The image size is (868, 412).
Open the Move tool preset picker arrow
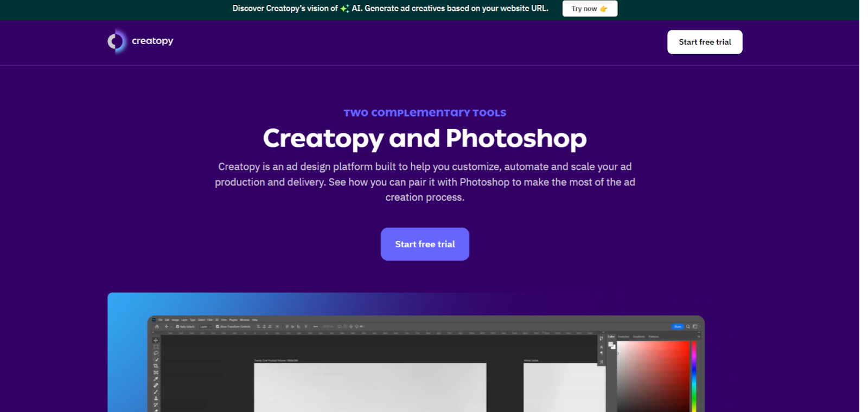pyautogui.click(x=171, y=327)
